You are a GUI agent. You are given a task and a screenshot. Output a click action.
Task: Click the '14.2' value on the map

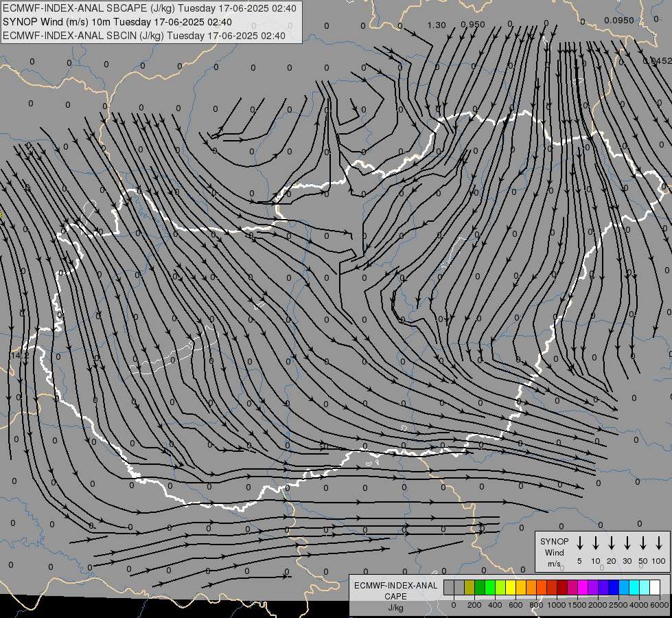20,356
